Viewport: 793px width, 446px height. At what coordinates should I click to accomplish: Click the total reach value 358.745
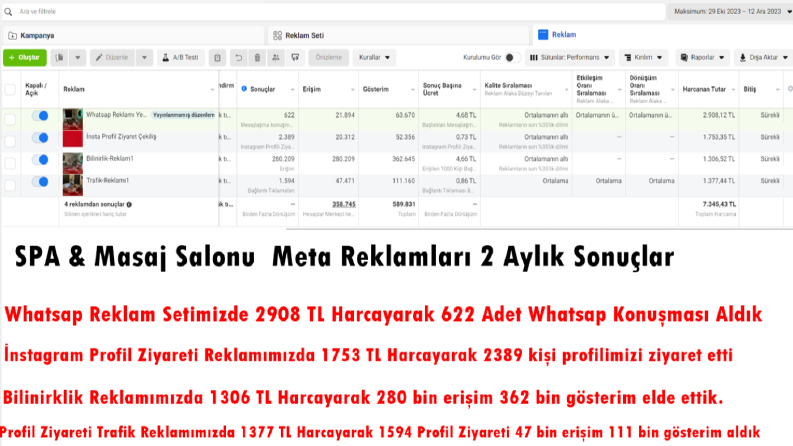click(344, 204)
